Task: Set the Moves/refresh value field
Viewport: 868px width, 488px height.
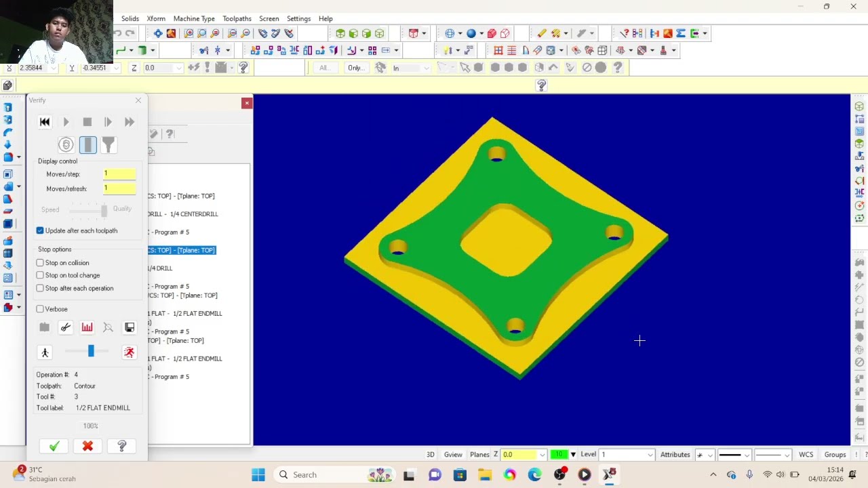Action: (119, 188)
